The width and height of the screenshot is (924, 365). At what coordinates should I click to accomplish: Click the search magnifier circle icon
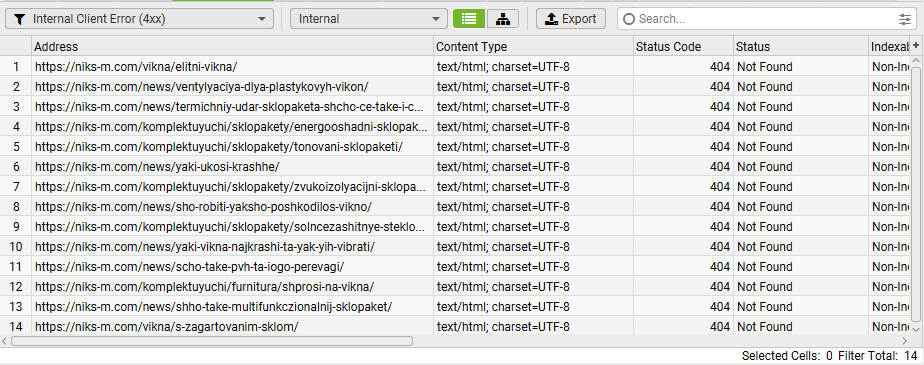point(629,19)
